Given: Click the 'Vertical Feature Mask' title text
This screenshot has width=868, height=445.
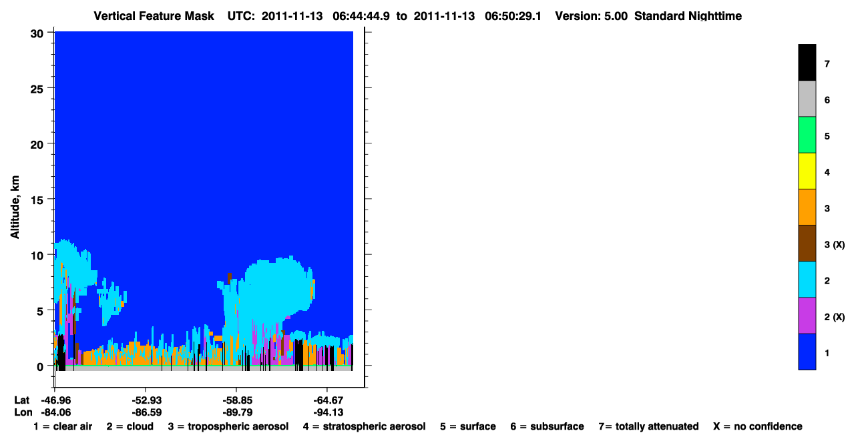Looking at the screenshot, I should [x=154, y=15].
